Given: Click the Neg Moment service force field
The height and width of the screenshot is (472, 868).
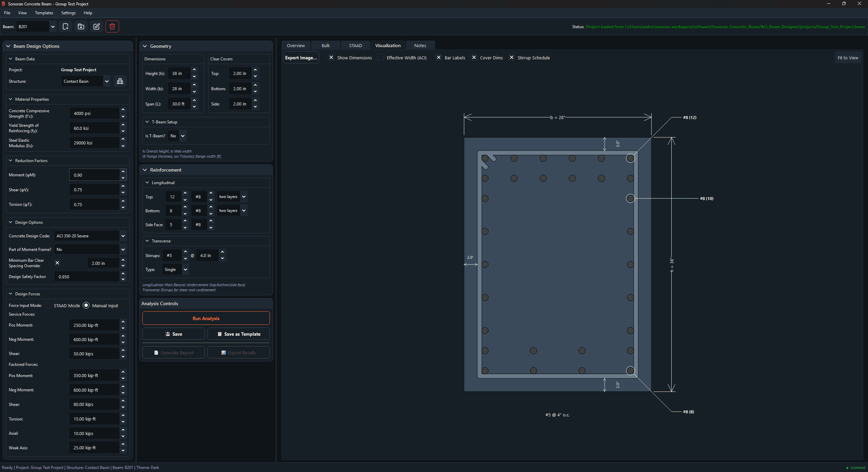Looking at the screenshot, I should point(94,339).
